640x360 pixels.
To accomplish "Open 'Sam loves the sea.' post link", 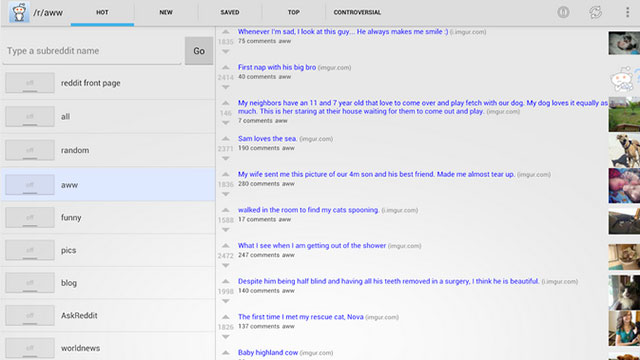I will pyautogui.click(x=267, y=139).
